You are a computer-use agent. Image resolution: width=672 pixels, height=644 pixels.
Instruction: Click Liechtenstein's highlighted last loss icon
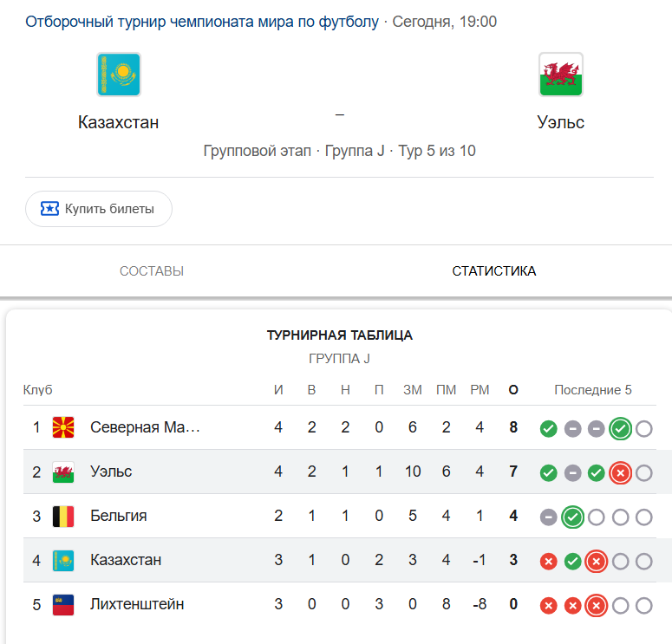click(x=597, y=606)
